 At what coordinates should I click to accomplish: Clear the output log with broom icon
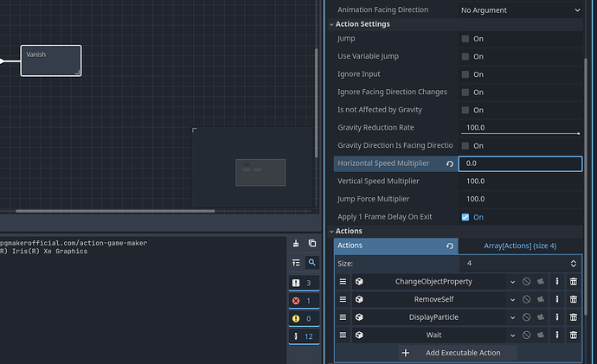pos(296,244)
